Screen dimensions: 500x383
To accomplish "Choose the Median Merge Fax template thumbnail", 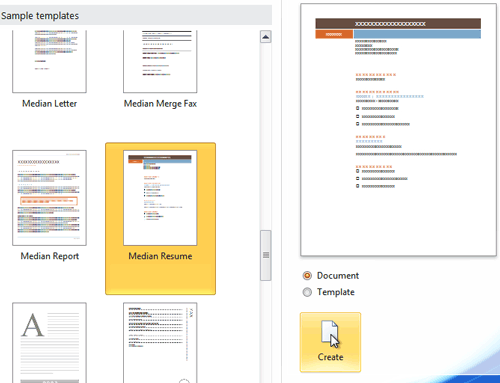I will pyautogui.click(x=160, y=61).
